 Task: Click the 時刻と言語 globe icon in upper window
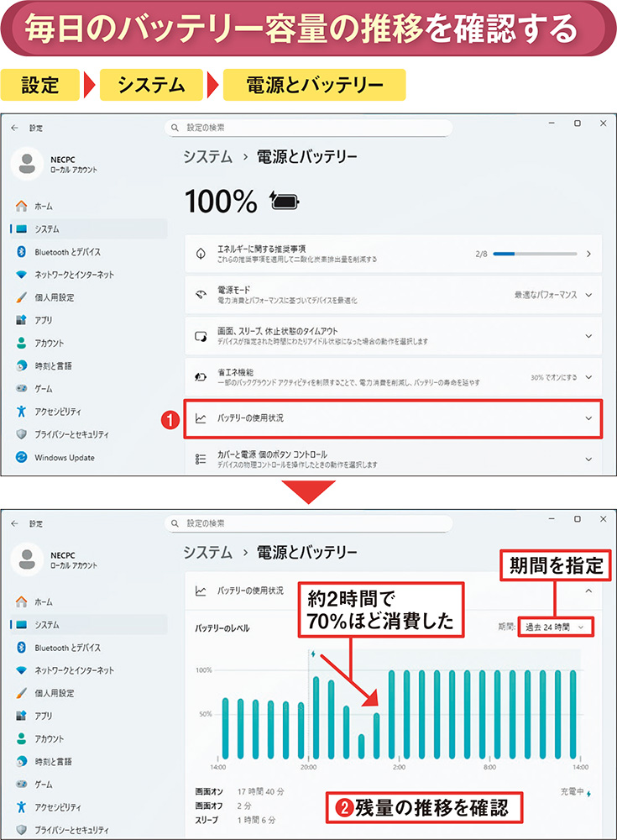pos(22,365)
